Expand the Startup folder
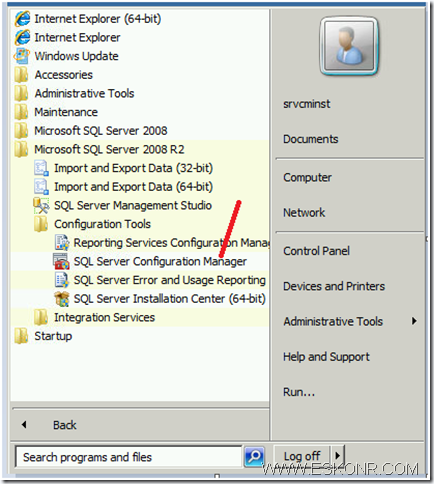This screenshot has width=434, height=484. point(53,336)
